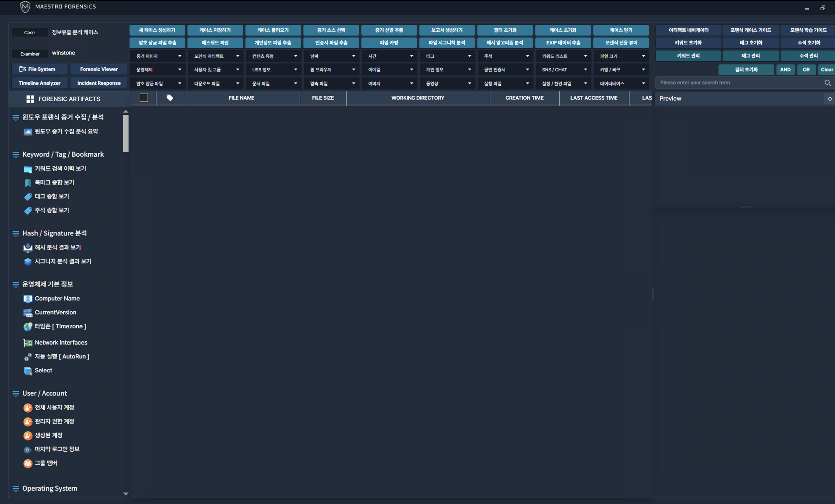Click the 보고서 생성하기 button
The image size is (835, 504).
tap(447, 30)
